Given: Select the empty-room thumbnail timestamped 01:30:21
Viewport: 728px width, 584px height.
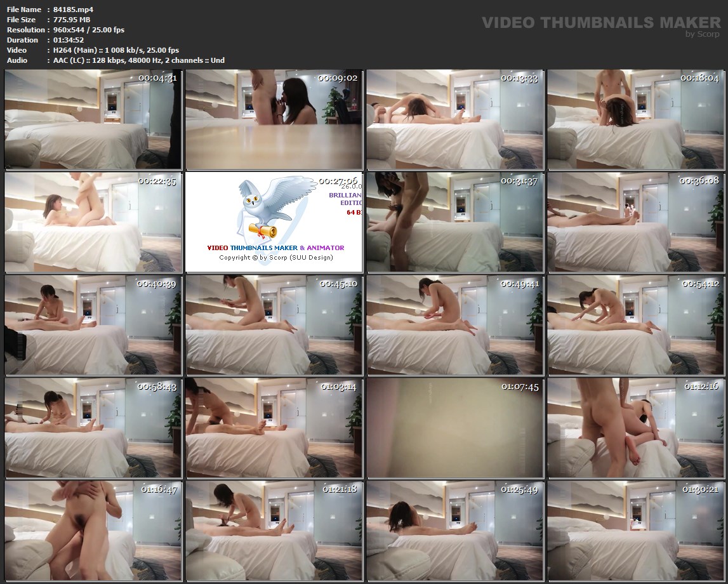Looking at the screenshot, I should [x=636, y=531].
